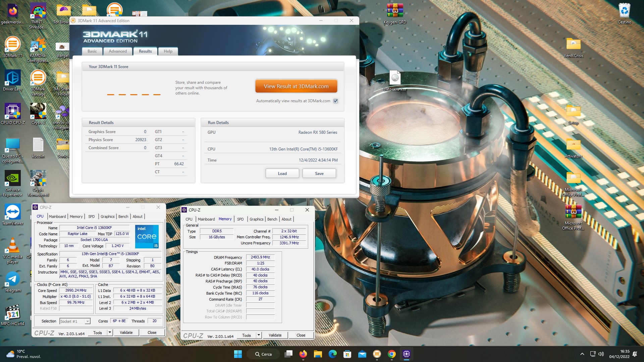644x362 pixels.
Task: Click the taskbar clock showing 16:35
Action: [x=620, y=354]
